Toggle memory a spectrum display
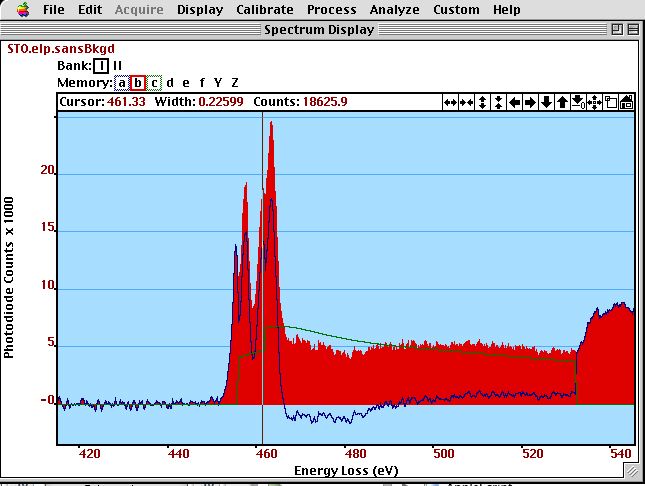Screen dimensions: 645x486 point(122,82)
